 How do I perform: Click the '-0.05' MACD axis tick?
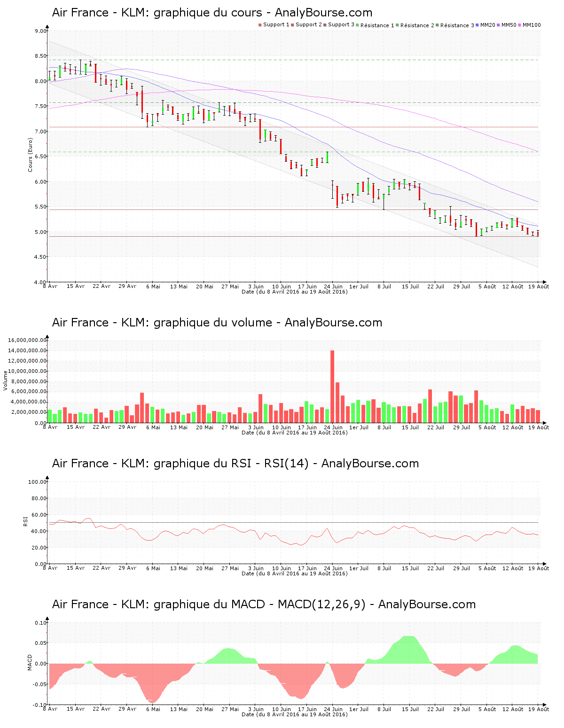coord(40,684)
